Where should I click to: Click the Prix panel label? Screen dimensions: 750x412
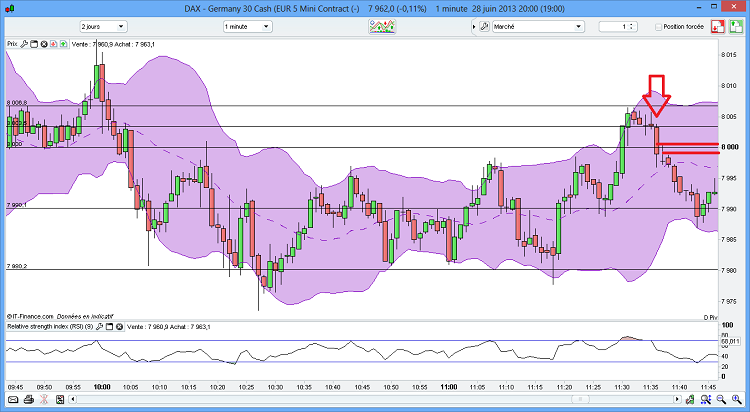12,44
